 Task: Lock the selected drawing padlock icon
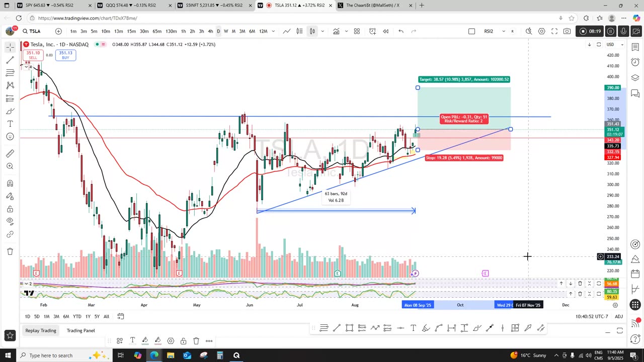[x=183, y=341]
